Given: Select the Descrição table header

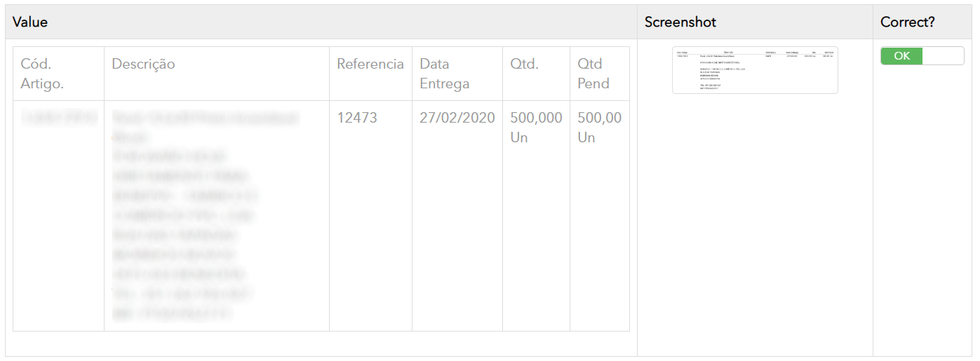Looking at the screenshot, I should [x=143, y=64].
